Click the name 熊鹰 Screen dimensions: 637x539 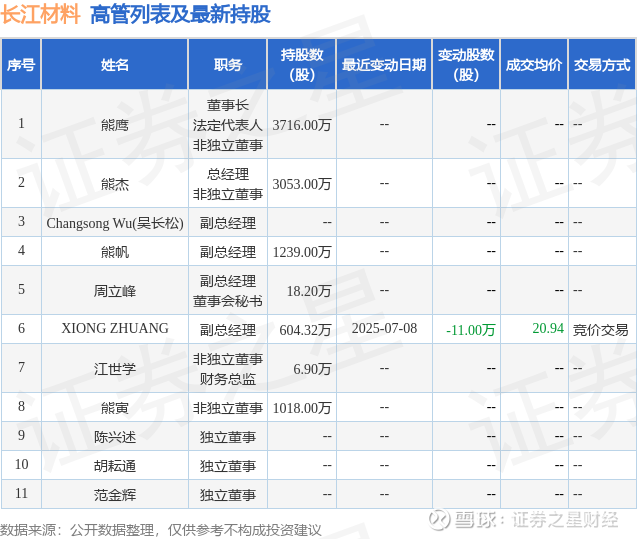115,125
